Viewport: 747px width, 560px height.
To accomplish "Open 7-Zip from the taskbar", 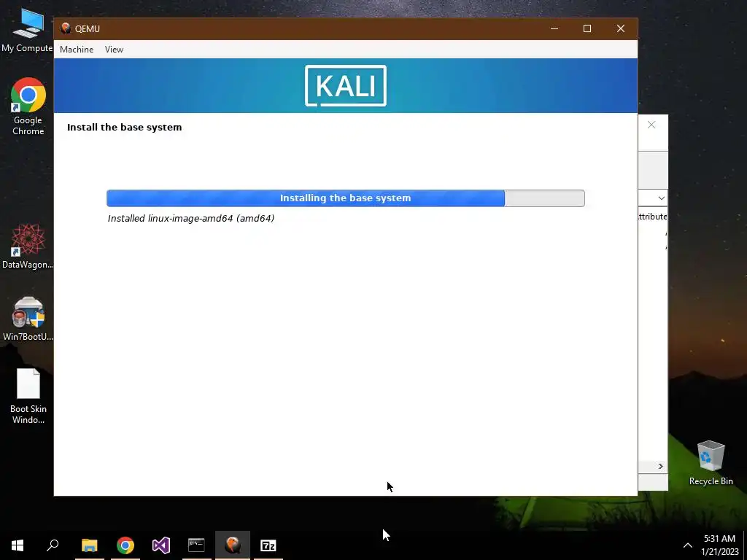I will [x=268, y=545].
